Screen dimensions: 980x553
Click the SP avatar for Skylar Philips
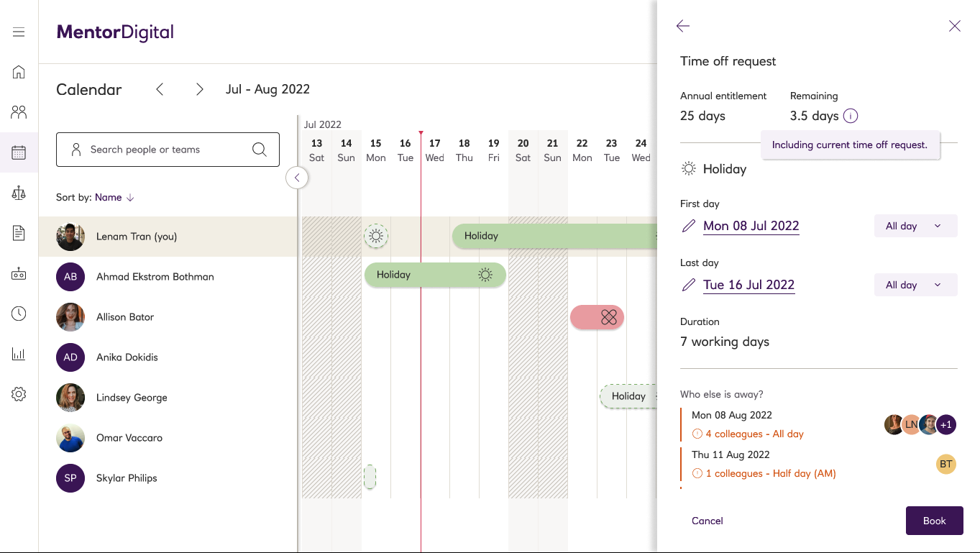(x=70, y=478)
